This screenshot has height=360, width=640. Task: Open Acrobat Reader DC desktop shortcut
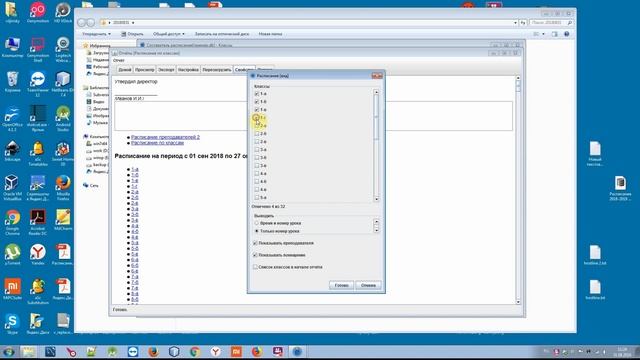(38, 222)
